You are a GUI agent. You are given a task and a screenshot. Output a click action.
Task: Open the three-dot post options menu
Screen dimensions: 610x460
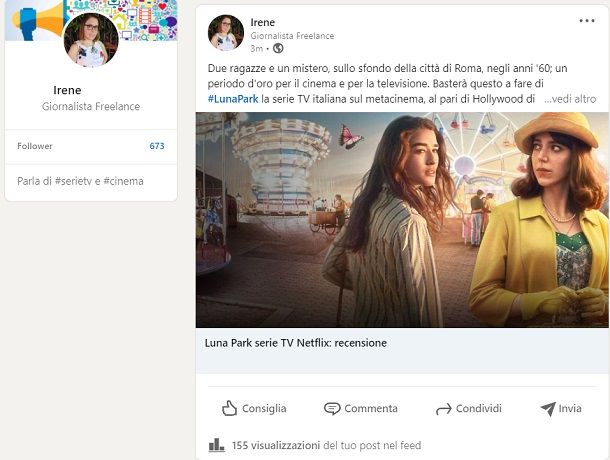[x=587, y=21]
